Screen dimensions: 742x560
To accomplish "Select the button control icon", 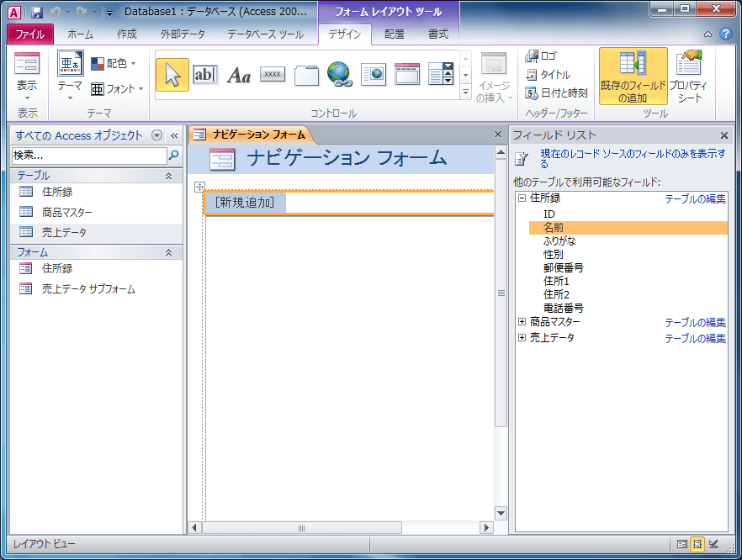I will (x=273, y=74).
